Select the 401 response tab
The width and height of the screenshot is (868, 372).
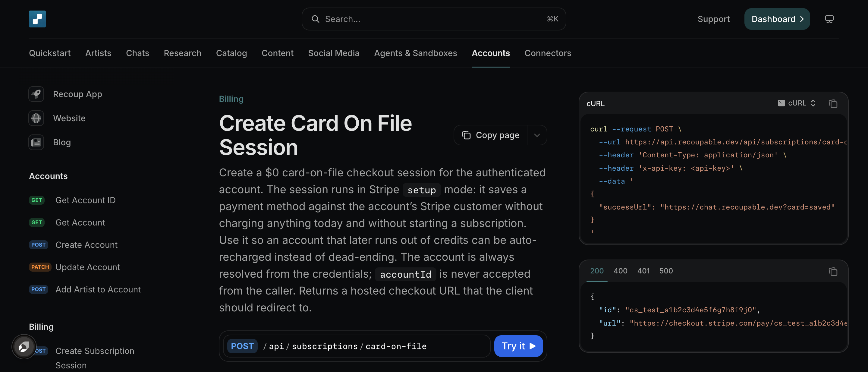click(643, 271)
